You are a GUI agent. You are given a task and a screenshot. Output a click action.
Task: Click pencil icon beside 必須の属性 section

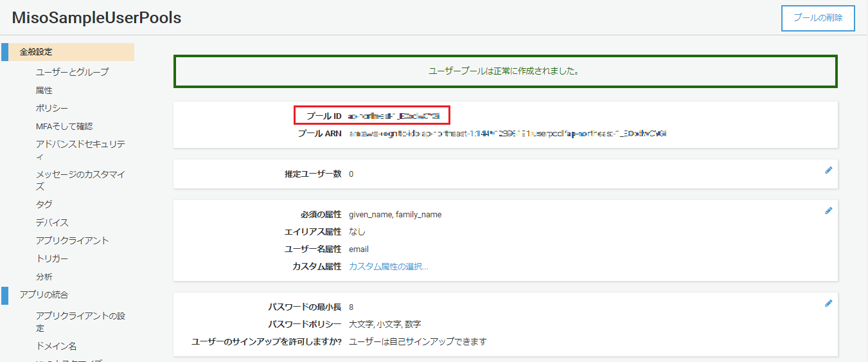[x=828, y=210]
